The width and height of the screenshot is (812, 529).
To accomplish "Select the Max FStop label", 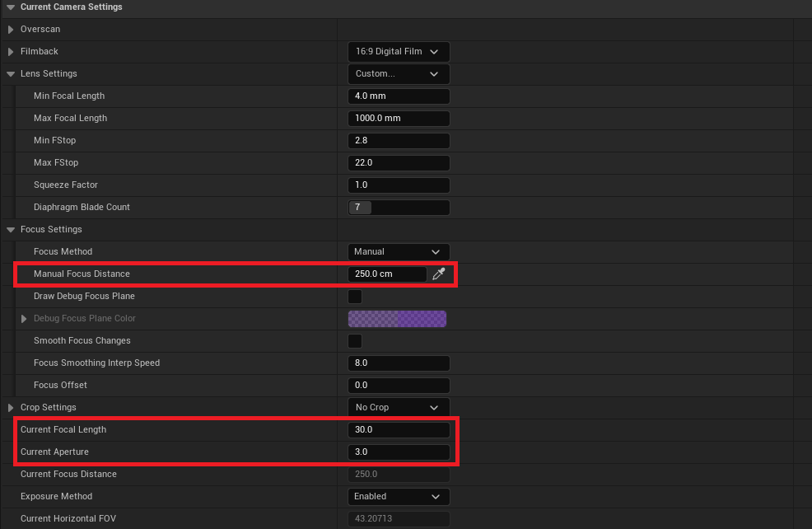I will coord(56,162).
